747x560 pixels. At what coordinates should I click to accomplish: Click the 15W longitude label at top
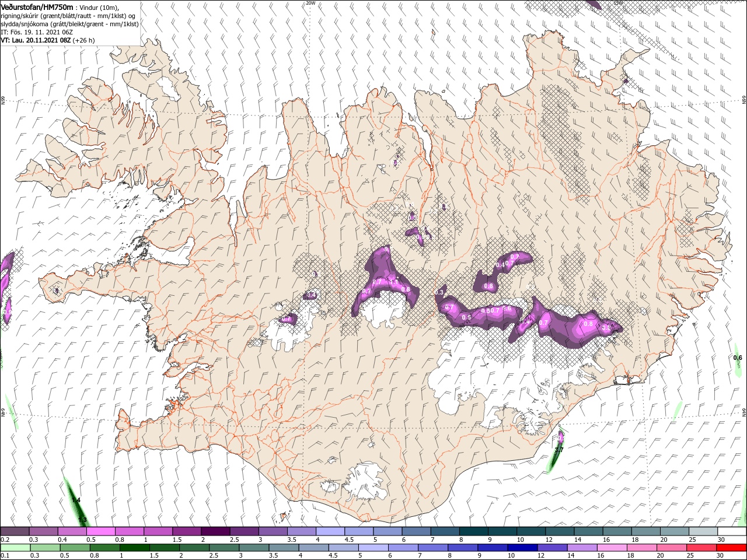tap(619, 3)
